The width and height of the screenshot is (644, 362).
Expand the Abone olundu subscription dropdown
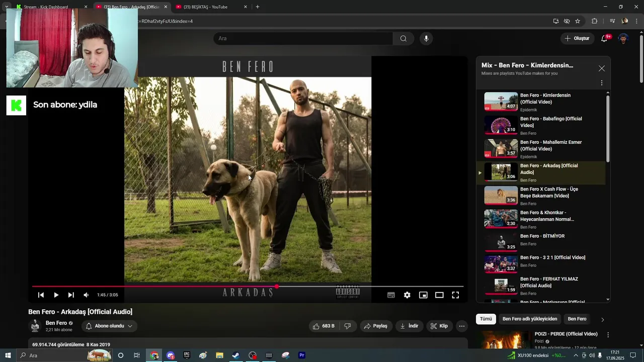[109, 326]
